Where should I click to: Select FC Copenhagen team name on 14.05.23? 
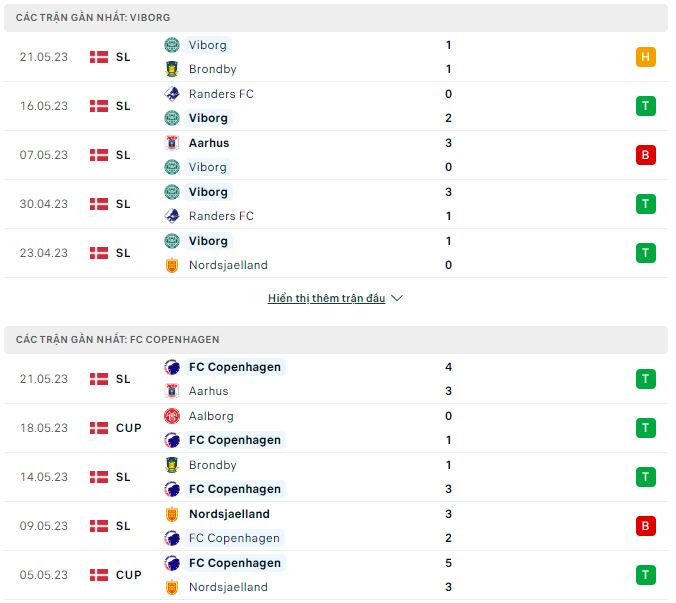[x=235, y=489]
